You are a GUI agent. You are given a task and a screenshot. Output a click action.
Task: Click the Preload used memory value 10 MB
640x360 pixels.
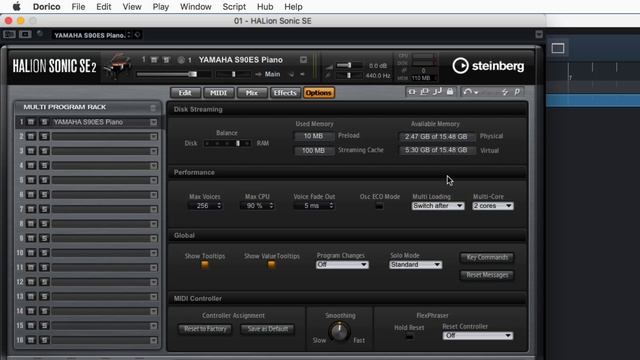tap(313, 136)
